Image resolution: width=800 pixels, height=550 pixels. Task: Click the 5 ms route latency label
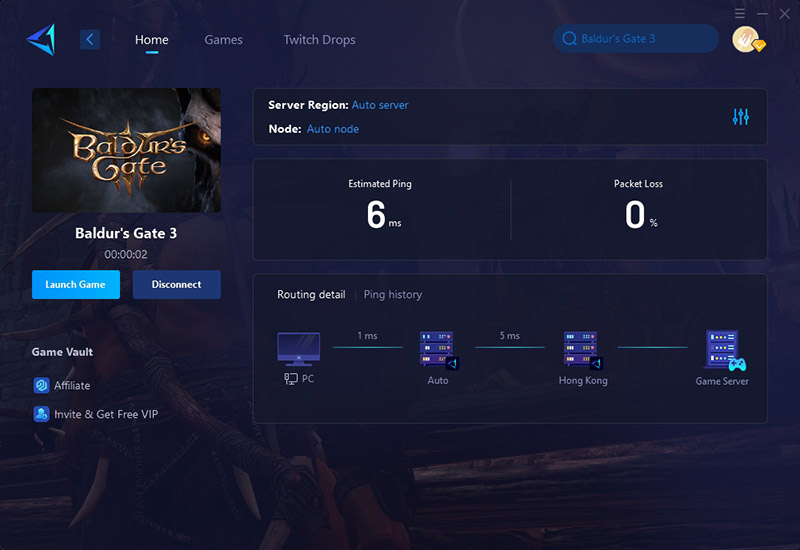tap(510, 335)
